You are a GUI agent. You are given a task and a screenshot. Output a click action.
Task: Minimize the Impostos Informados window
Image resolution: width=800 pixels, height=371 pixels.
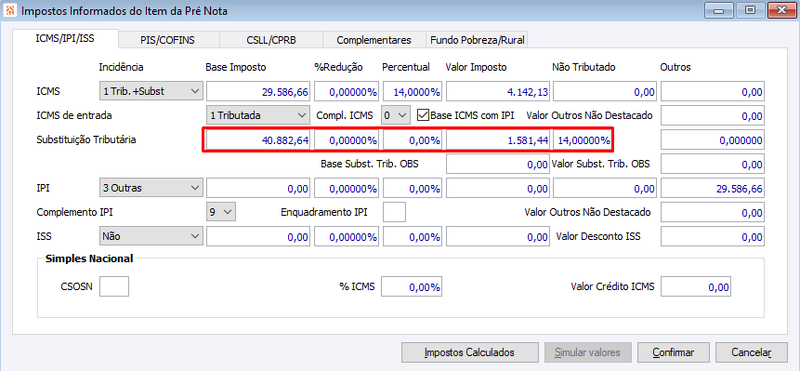720,10
